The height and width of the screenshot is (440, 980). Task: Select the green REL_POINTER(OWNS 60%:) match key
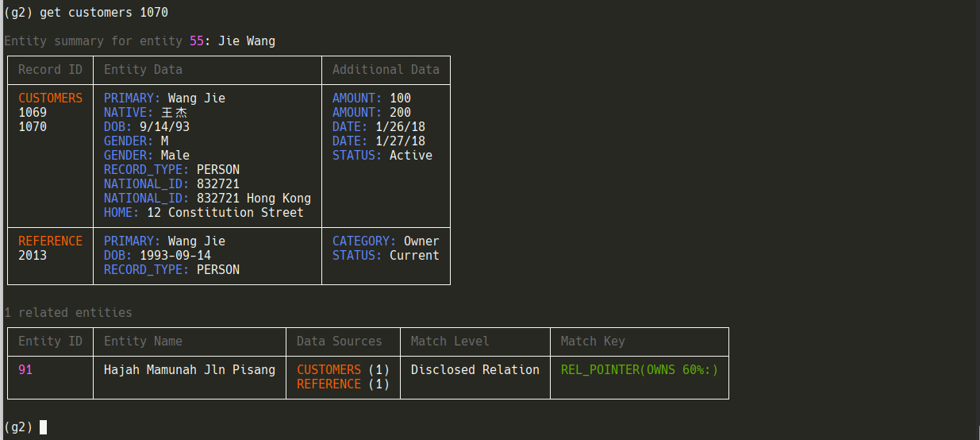coord(639,370)
